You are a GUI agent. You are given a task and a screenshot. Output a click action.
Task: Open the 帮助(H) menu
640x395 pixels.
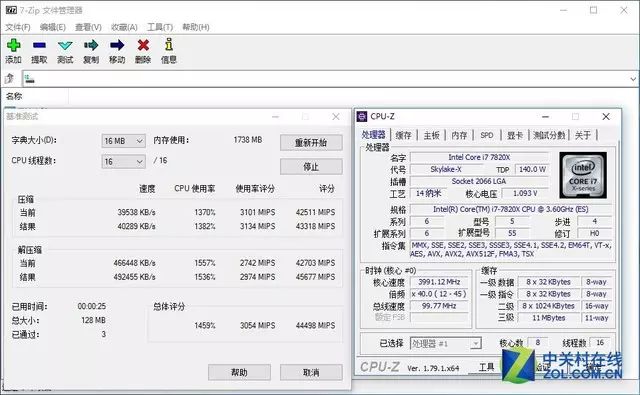pyautogui.click(x=196, y=27)
